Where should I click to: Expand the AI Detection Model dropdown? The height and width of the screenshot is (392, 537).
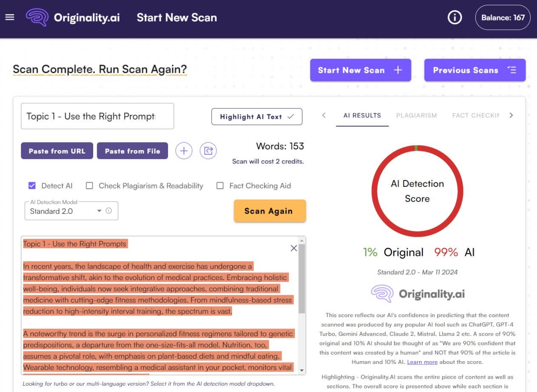[99, 211]
